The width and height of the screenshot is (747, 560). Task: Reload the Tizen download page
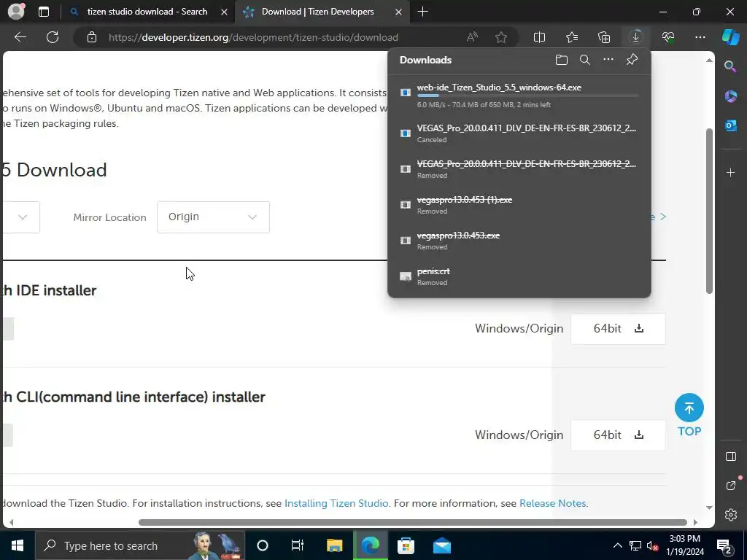click(x=53, y=37)
